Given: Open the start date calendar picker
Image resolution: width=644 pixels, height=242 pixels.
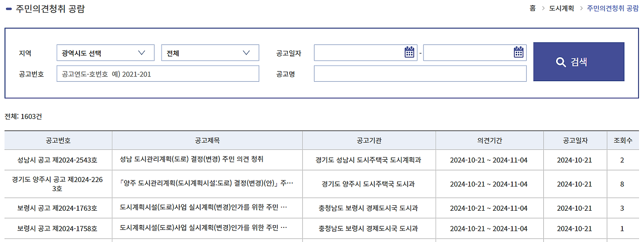Looking at the screenshot, I should click(x=410, y=52).
